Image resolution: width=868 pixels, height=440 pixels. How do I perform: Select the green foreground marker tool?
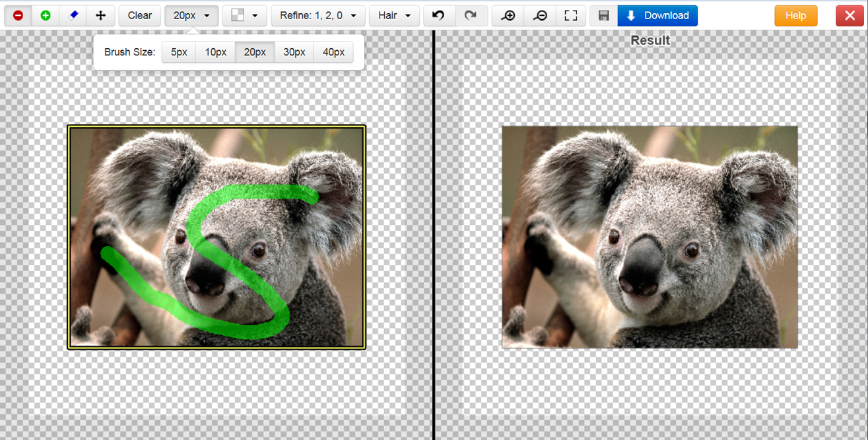tap(46, 15)
